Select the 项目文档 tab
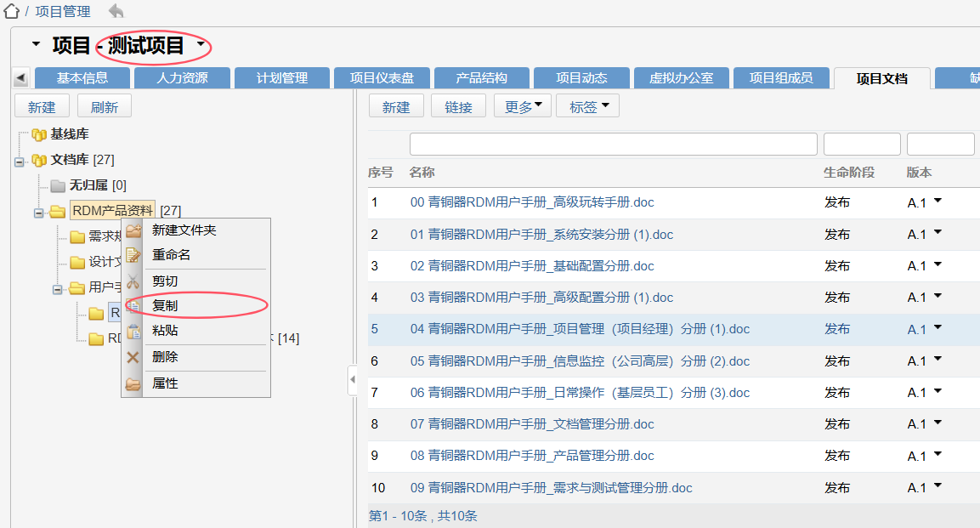The width and height of the screenshot is (980, 528). 882,79
